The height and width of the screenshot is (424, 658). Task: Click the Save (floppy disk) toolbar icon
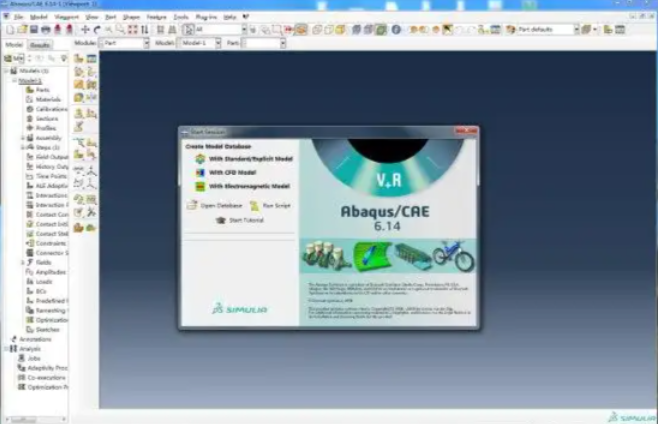point(34,29)
